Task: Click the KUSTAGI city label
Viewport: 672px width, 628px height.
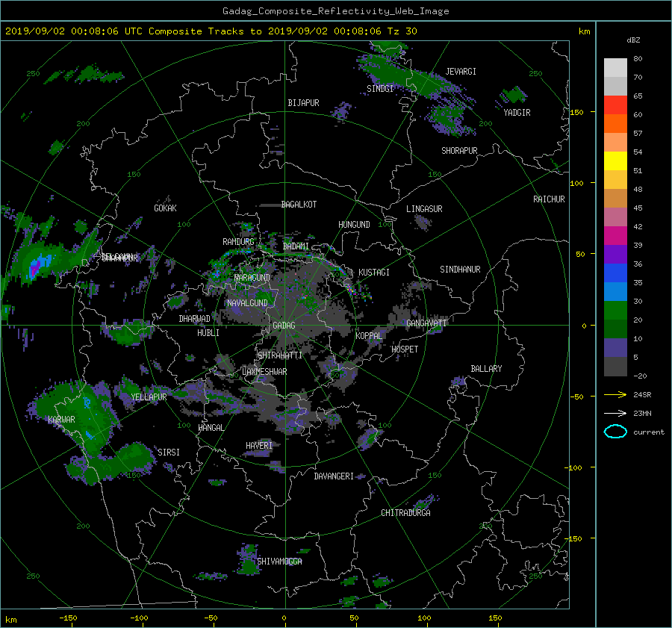Action: (374, 273)
